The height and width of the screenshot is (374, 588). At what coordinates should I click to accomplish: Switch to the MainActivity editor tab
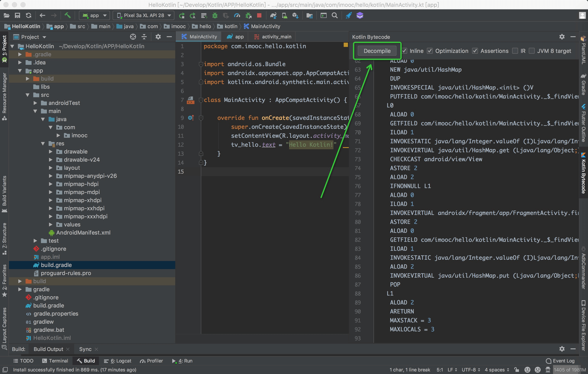tap(199, 37)
